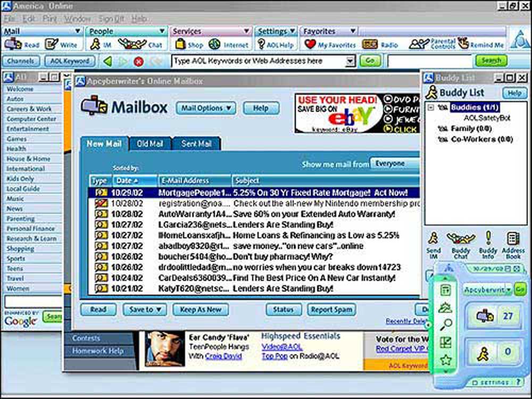
Task: Click the Status button
Action: (x=284, y=310)
